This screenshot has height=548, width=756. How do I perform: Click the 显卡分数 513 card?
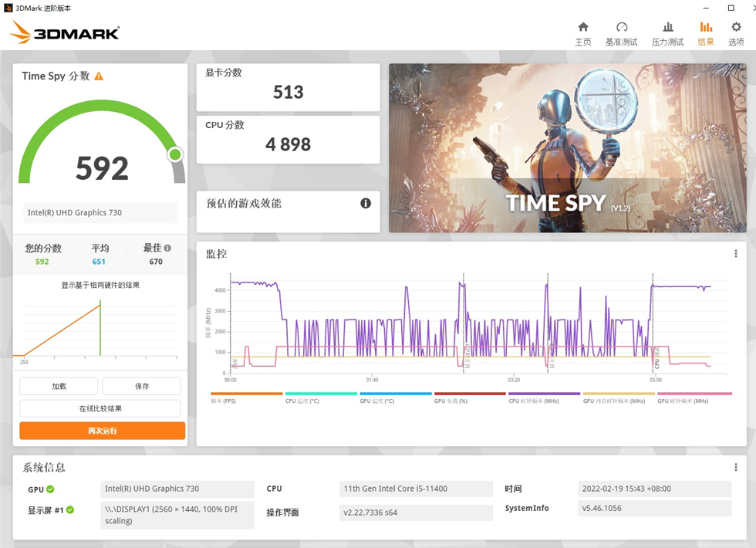click(288, 88)
